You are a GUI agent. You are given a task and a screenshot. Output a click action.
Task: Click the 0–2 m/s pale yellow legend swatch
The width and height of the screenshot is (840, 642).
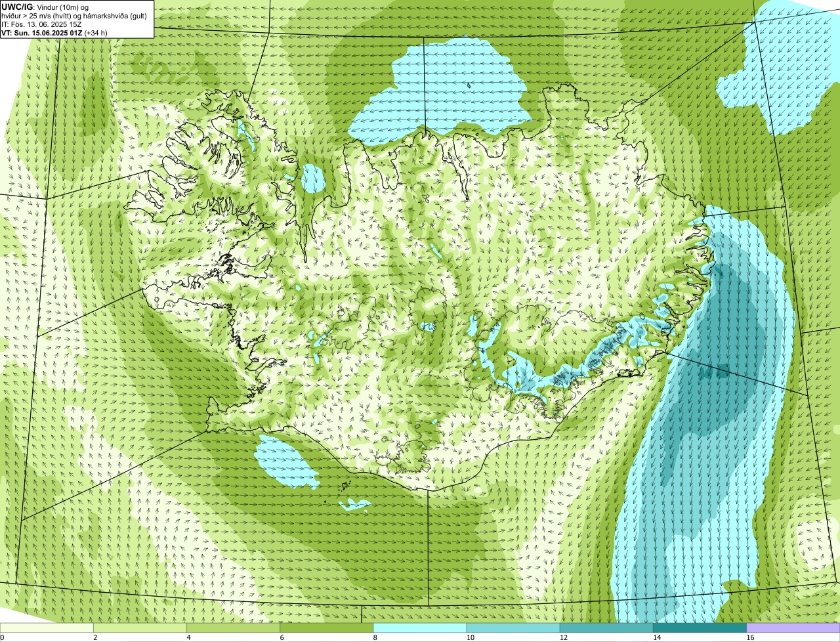pyautogui.click(x=47, y=628)
